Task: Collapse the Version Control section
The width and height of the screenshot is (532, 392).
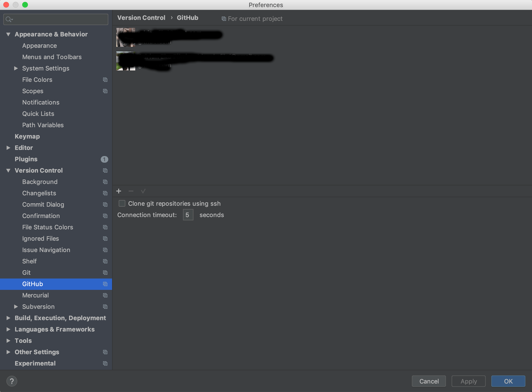Action: point(8,171)
